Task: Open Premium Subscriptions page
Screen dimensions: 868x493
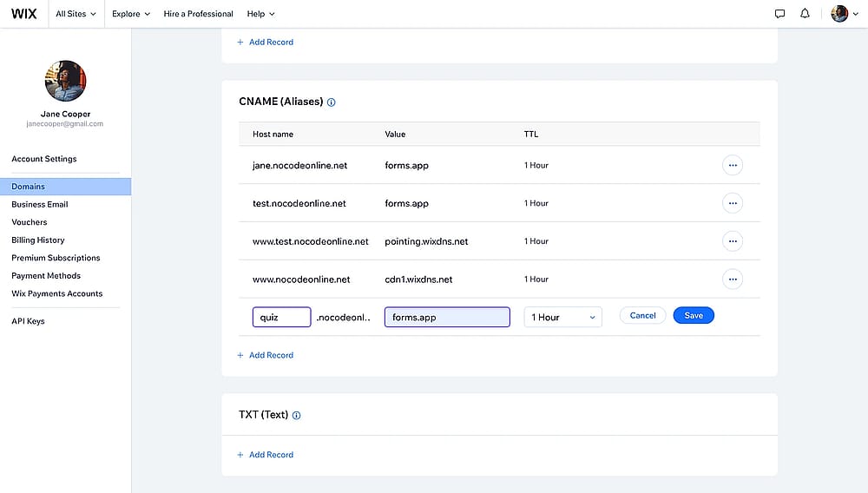Action: (x=56, y=258)
